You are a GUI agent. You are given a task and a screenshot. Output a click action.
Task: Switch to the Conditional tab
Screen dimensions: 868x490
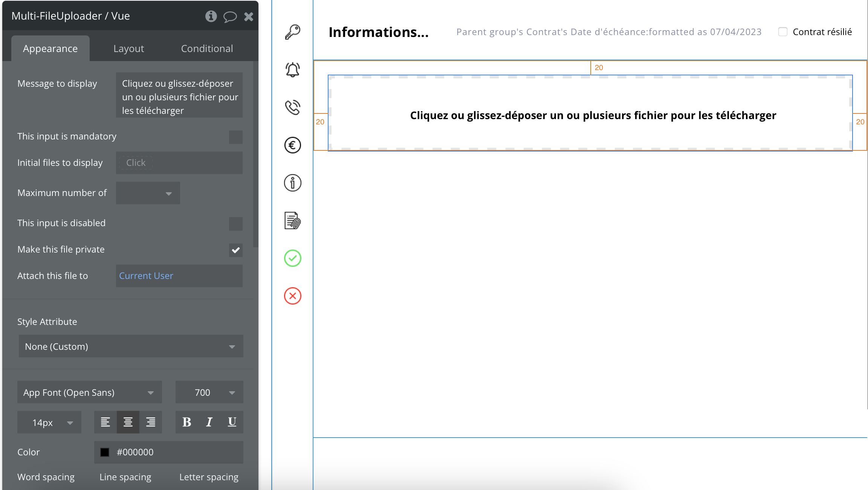point(207,49)
